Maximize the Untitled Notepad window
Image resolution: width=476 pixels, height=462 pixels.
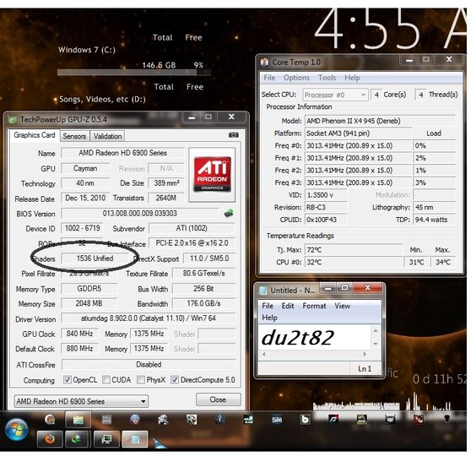345,288
